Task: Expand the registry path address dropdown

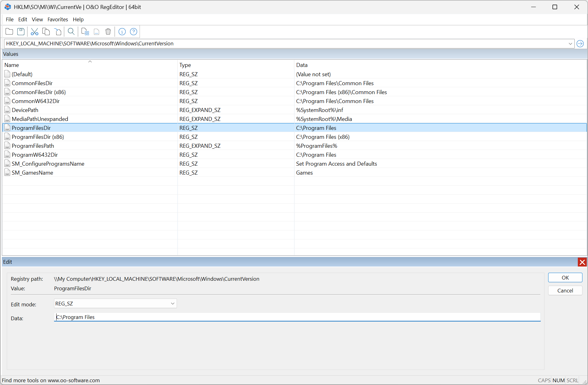Action: coord(570,43)
